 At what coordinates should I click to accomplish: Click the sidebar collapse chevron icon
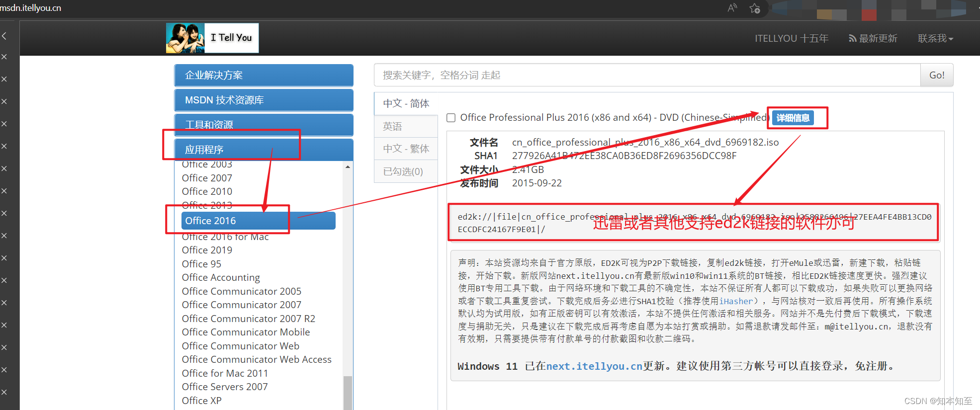click(4, 36)
